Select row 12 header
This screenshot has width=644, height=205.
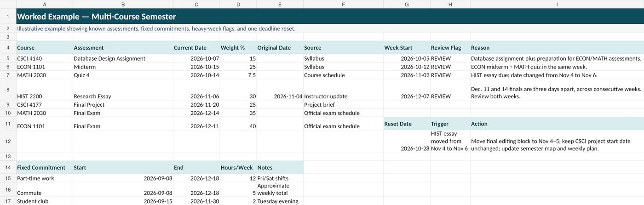pos(8,141)
